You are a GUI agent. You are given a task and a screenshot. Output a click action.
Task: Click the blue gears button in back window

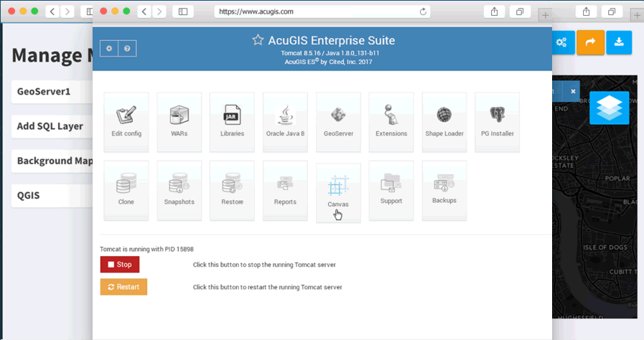pyautogui.click(x=561, y=42)
